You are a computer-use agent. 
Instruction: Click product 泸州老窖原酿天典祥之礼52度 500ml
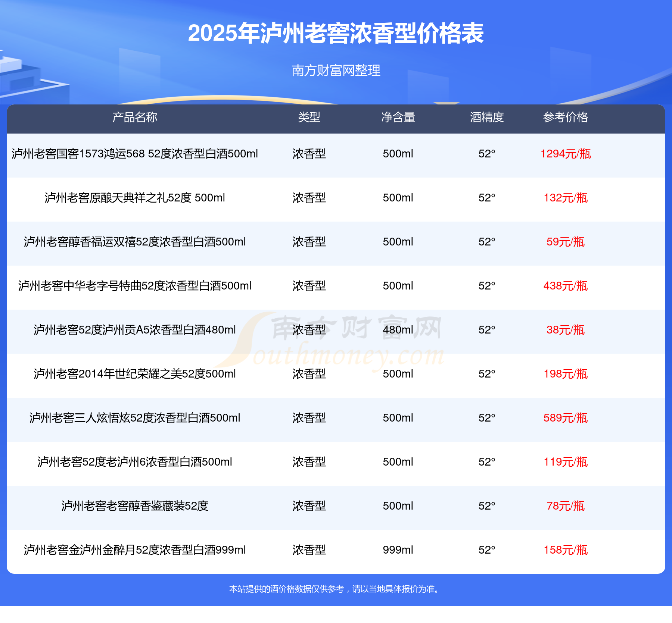tap(135, 198)
